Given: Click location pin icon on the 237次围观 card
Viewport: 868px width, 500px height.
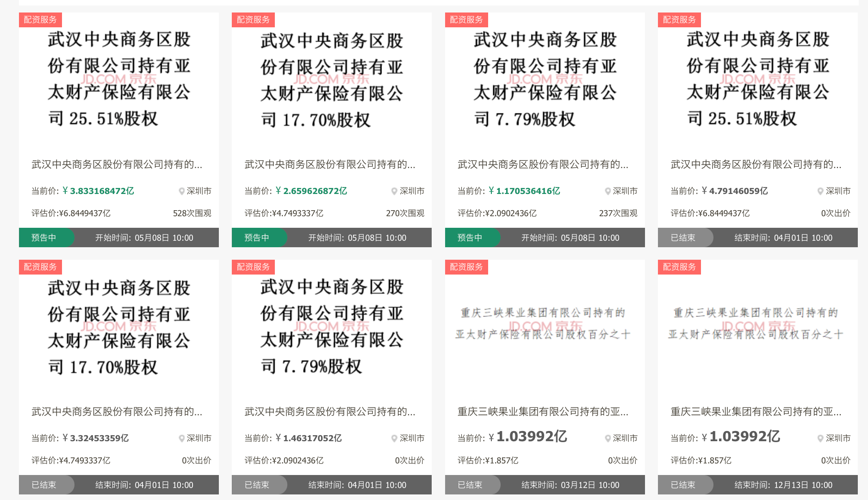Looking at the screenshot, I should pyautogui.click(x=608, y=191).
